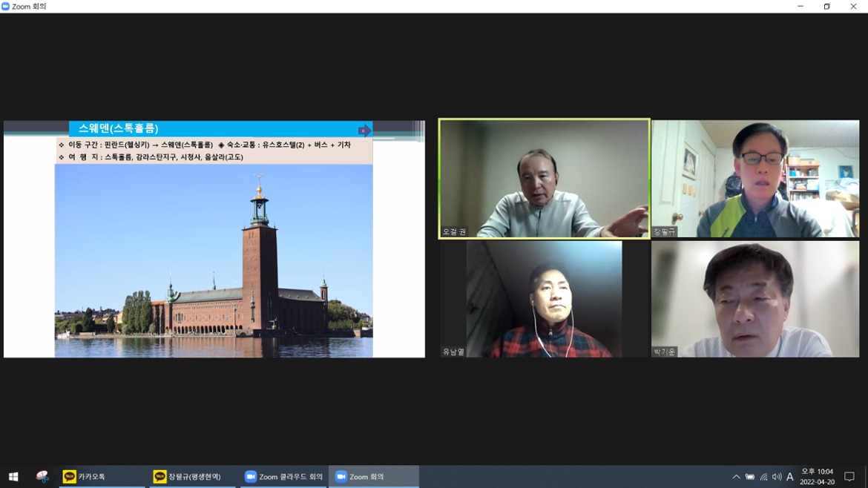
Task: Click the pinned app icon beside Start
Action: coord(42,476)
